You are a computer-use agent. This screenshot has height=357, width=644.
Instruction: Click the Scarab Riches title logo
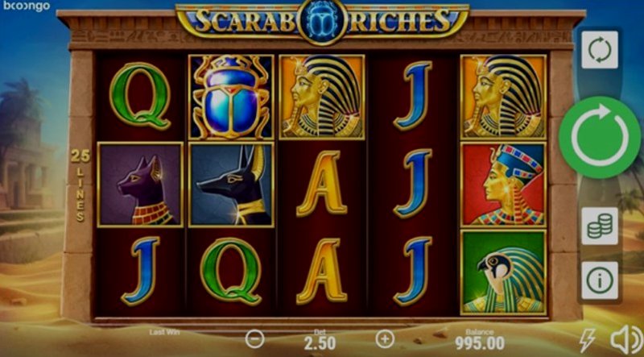323,21
